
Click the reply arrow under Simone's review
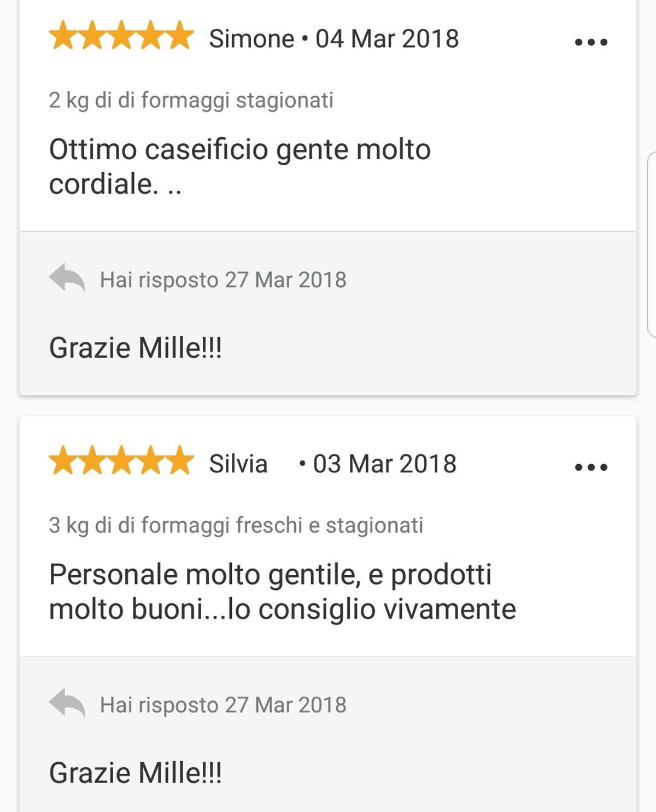coord(67,278)
